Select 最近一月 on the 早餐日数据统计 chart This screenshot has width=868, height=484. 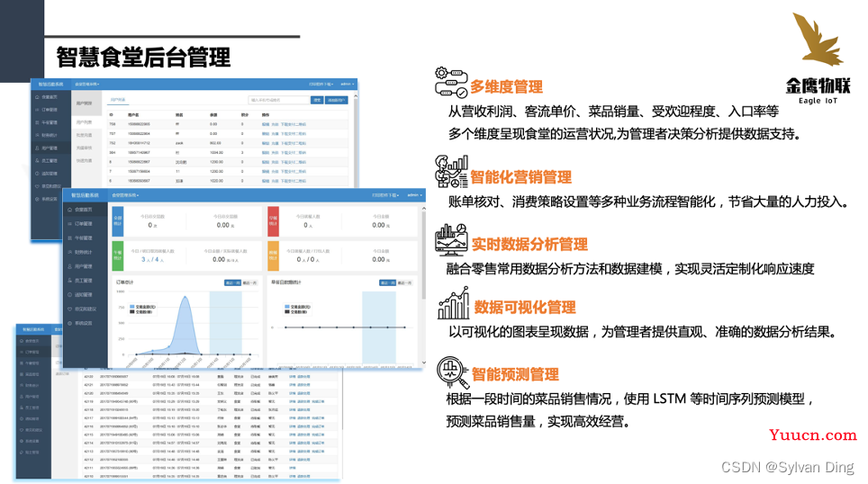point(404,282)
